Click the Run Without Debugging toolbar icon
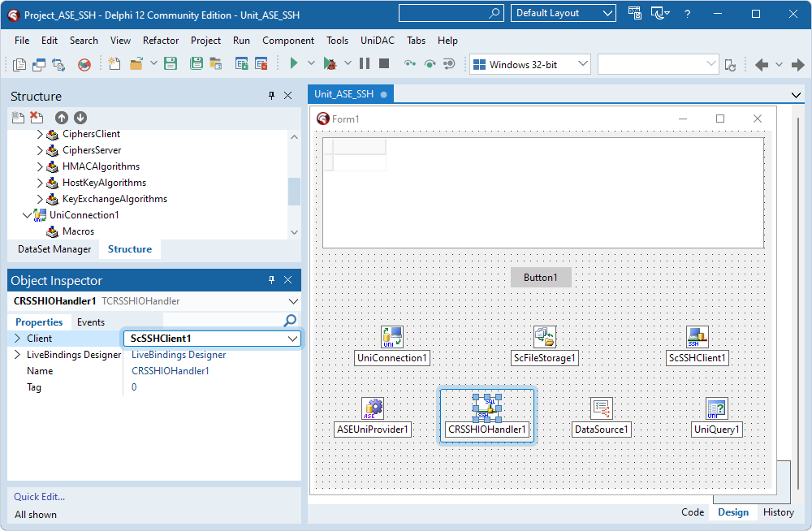Image resolution: width=812 pixels, height=531 pixels. coord(331,63)
